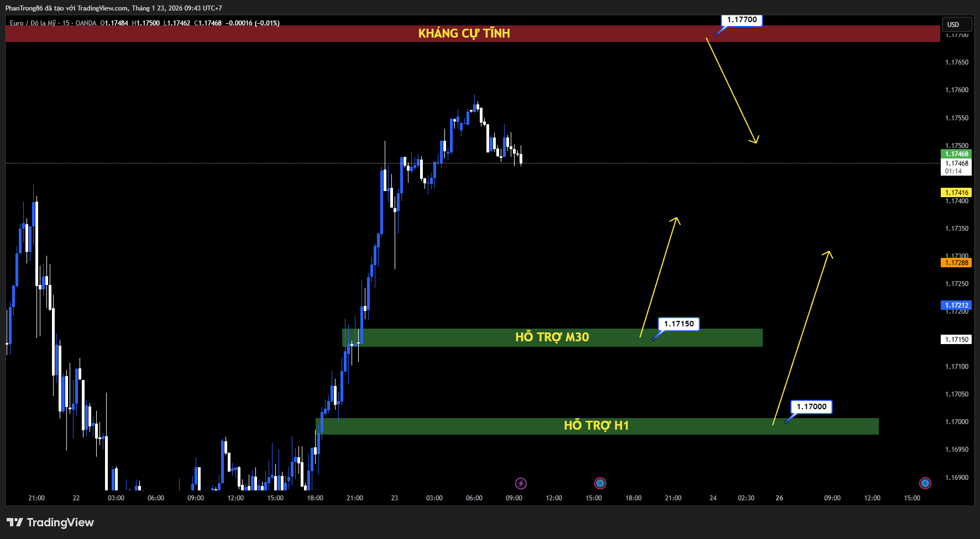Click the date label 26 on time axis
The height and width of the screenshot is (539, 980).
[x=779, y=498]
